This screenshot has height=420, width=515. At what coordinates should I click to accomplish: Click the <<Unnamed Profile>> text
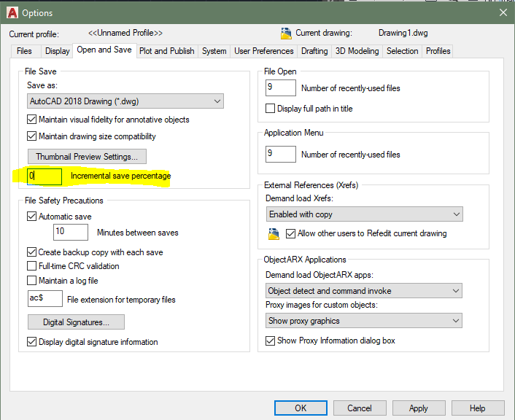pos(125,33)
